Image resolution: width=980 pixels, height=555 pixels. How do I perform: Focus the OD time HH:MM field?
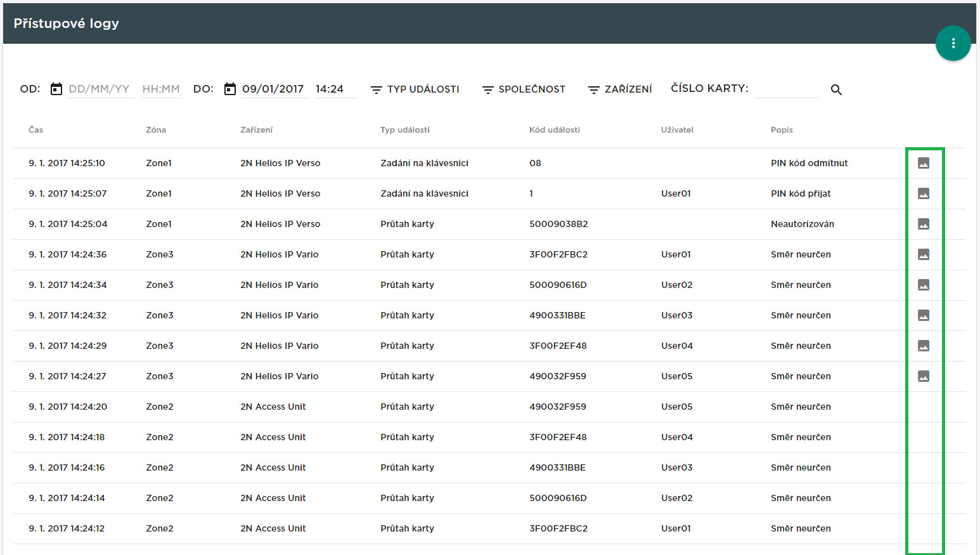pos(161,89)
